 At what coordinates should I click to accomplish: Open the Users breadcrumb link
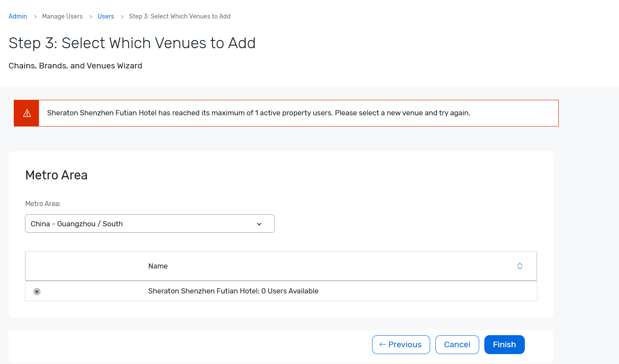[x=106, y=16]
